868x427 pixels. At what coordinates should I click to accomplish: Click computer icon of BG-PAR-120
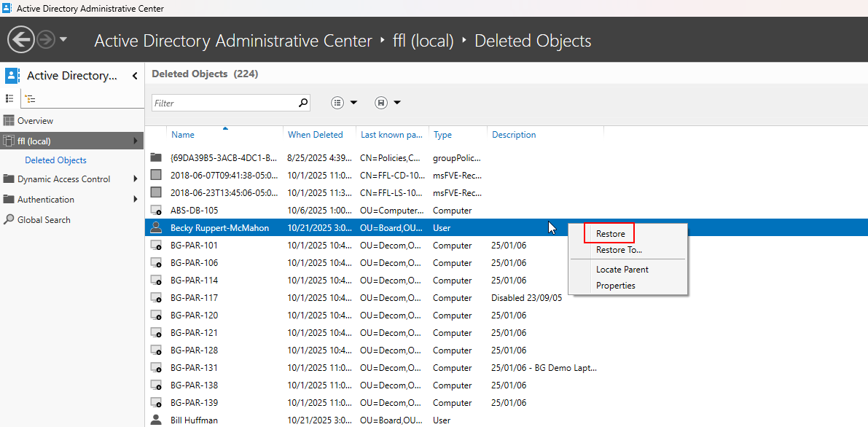(x=155, y=316)
